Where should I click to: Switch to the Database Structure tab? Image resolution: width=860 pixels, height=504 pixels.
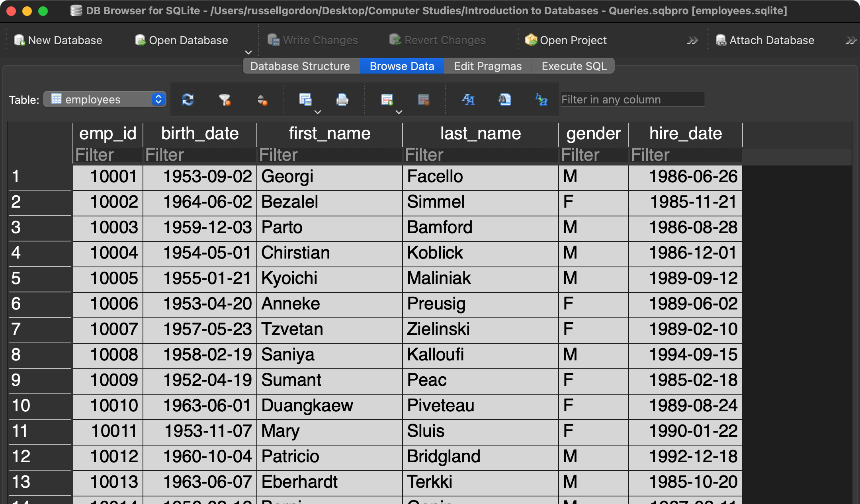[x=300, y=66]
